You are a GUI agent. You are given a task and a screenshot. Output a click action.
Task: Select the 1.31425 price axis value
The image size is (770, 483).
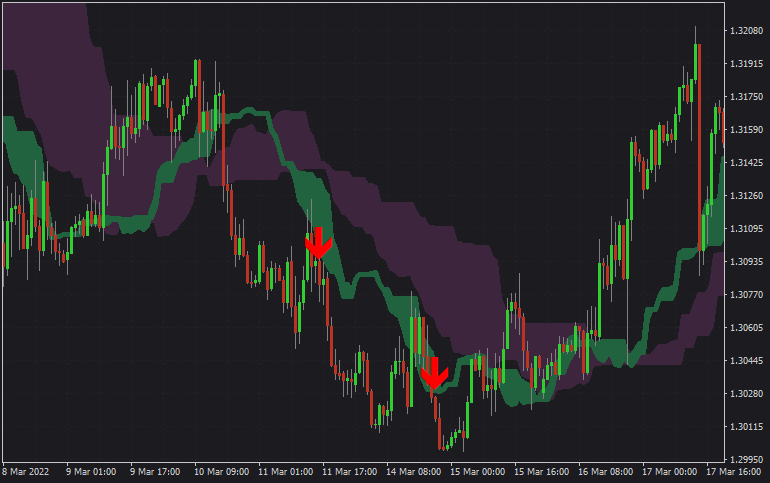click(746, 162)
